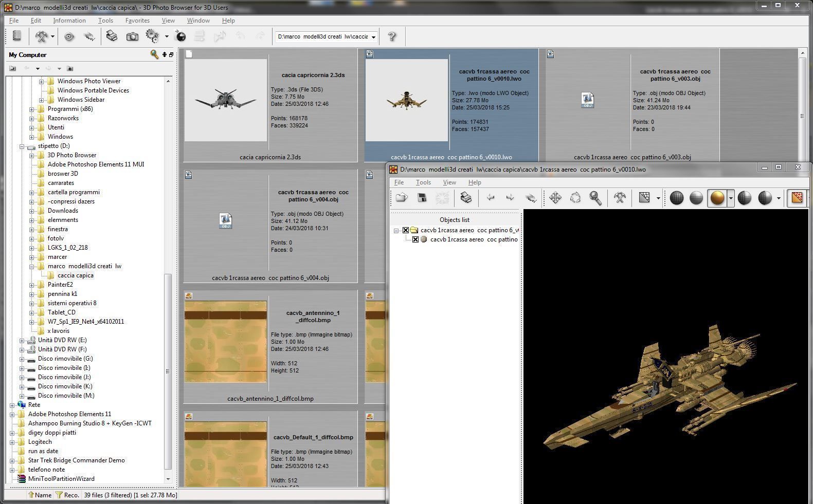Select the magnifier zoom tool in viewer
813x504 pixels.
click(x=595, y=198)
